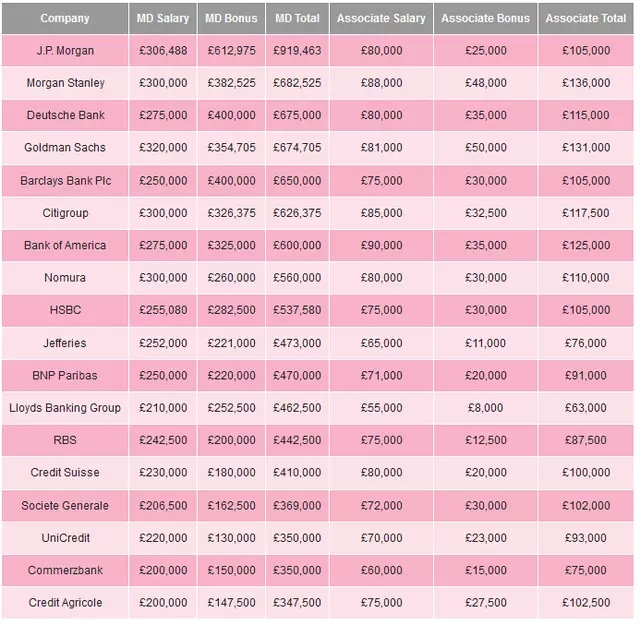
Task: Click the Company column header
Action: tap(65, 18)
